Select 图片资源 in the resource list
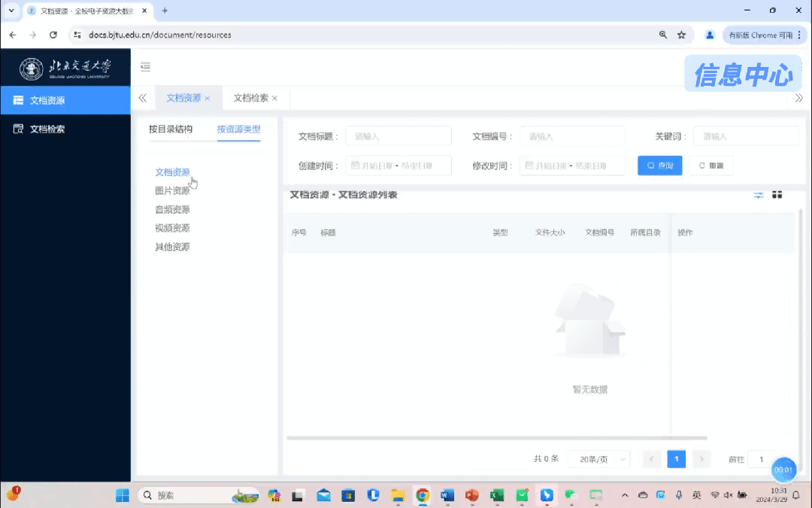812x508 pixels. 172,190
